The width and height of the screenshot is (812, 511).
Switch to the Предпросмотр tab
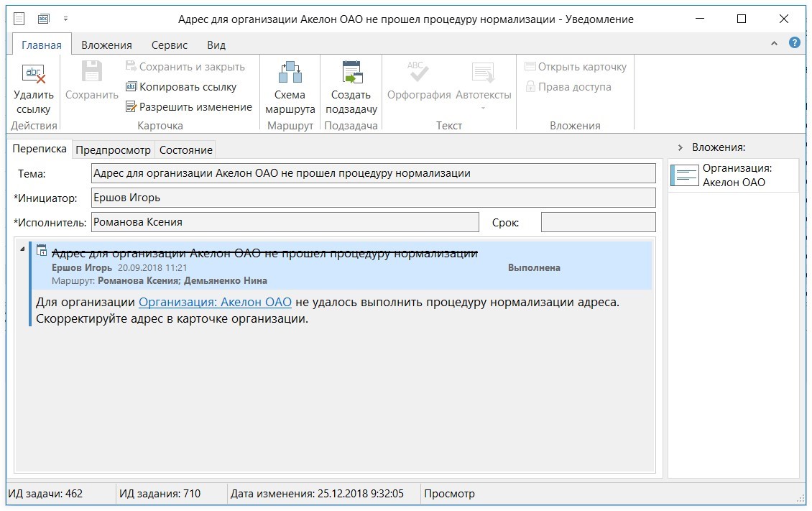click(x=113, y=150)
